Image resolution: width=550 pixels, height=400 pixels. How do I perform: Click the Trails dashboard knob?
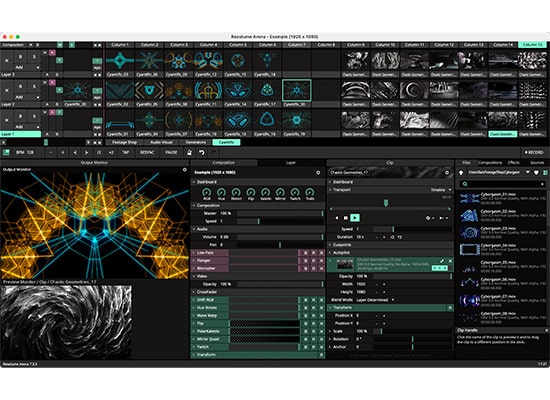click(309, 192)
